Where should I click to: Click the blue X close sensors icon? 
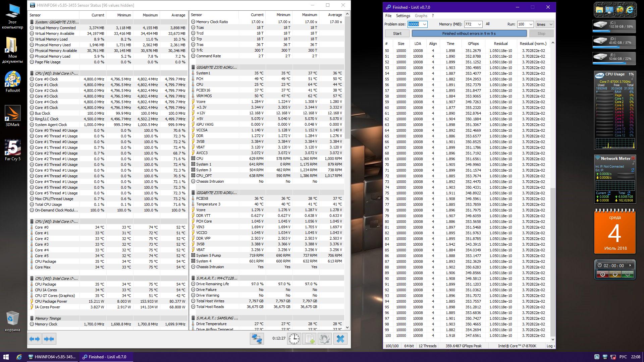[340, 339]
